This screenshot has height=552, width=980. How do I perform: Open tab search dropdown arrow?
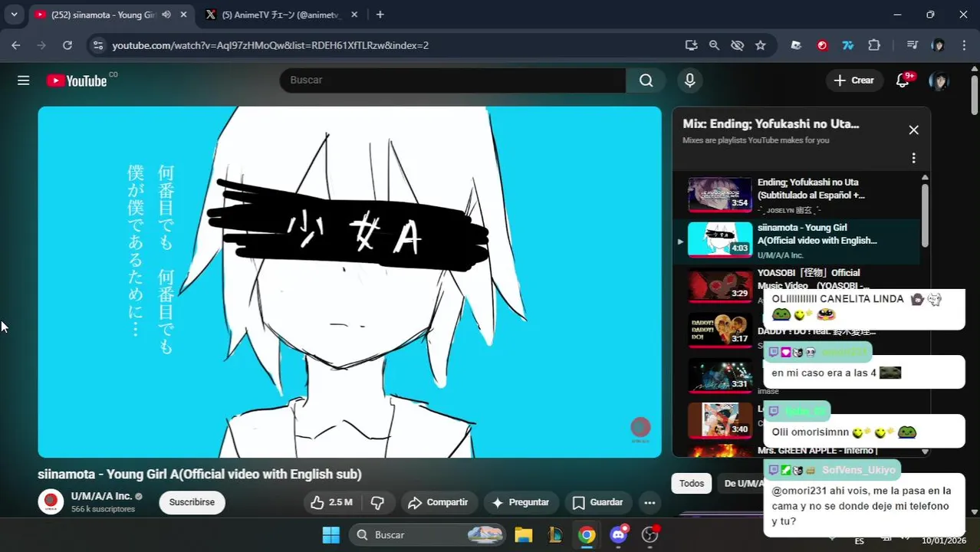point(14,15)
